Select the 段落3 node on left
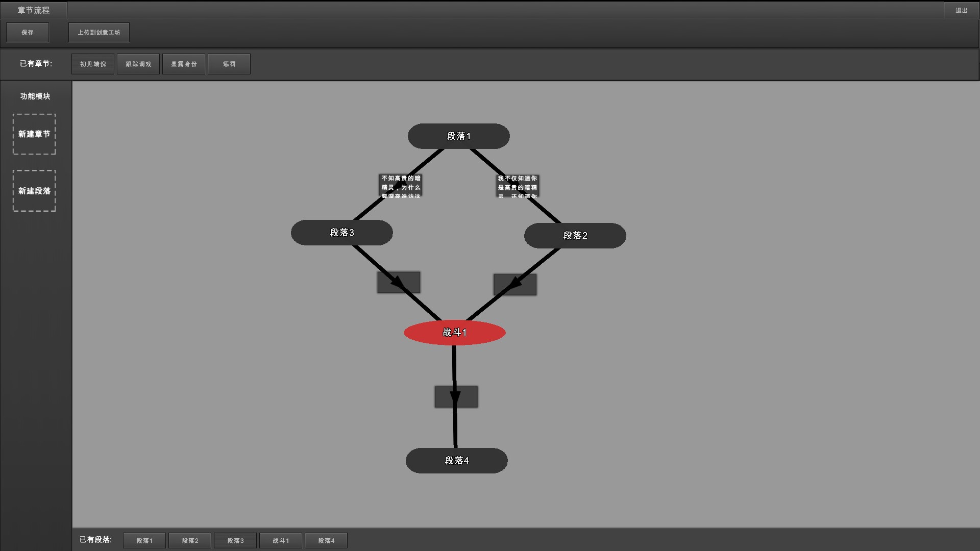 [x=342, y=232]
